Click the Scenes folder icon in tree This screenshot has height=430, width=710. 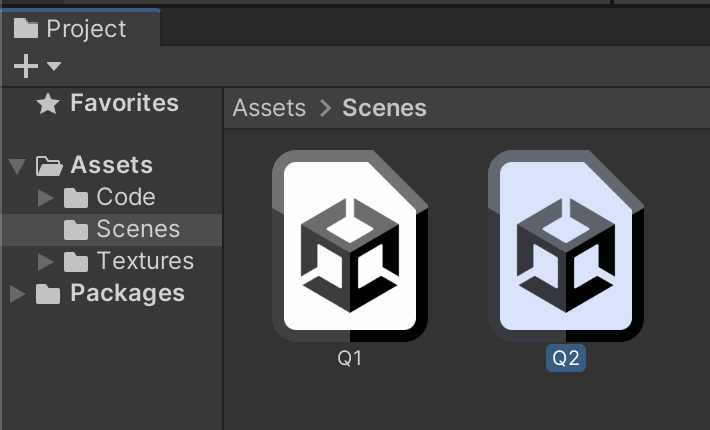(x=76, y=230)
